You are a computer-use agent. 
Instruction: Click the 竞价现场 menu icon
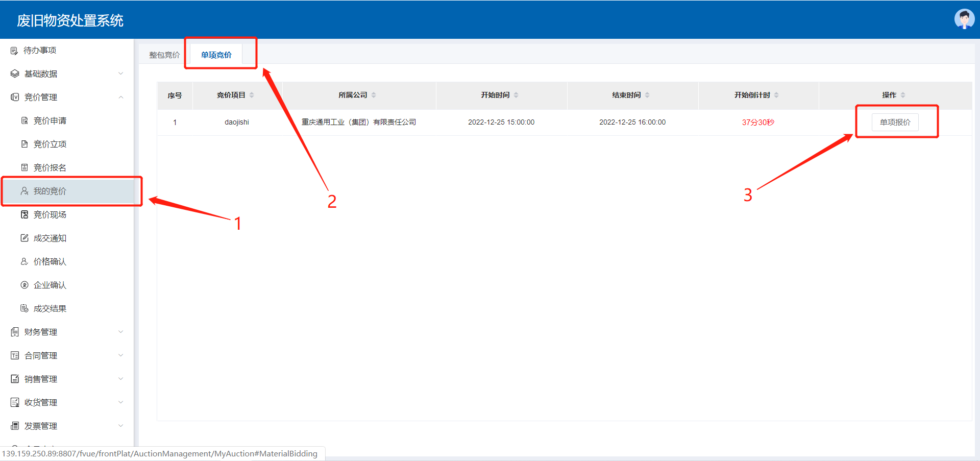[24, 215]
